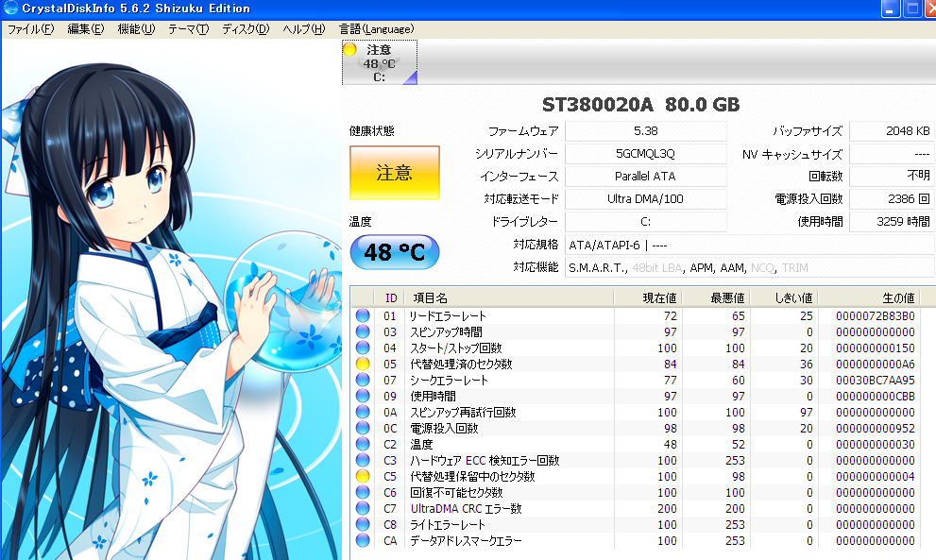This screenshot has width=936, height=560.
Task: Click status icon for C7 UltraDMA CRC エラー数
Action: coord(363,509)
